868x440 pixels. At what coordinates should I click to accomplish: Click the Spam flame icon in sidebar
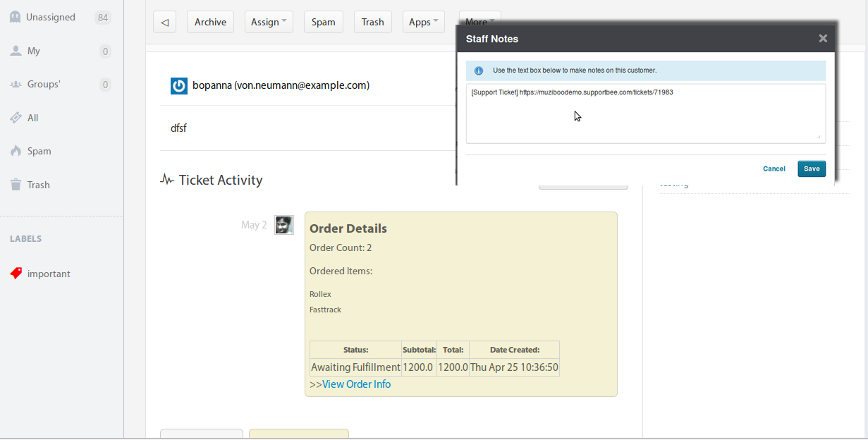pyautogui.click(x=16, y=150)
